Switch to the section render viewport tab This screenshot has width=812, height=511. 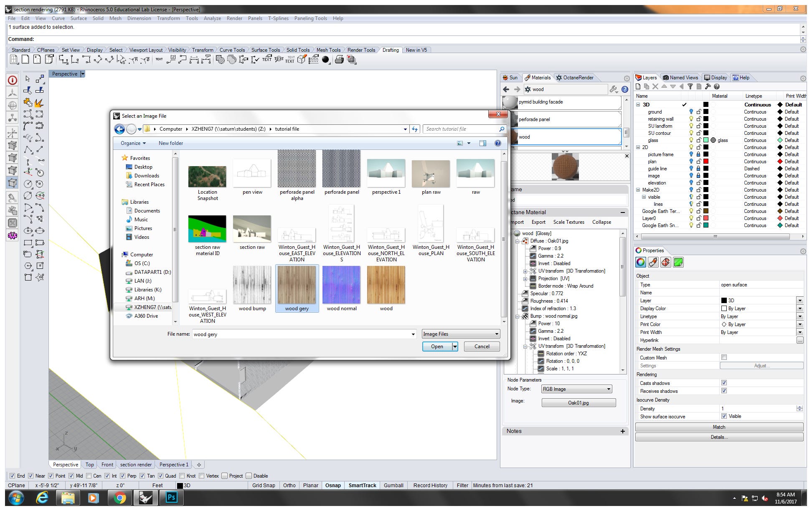pyautogui.click(x=135, y=464)
